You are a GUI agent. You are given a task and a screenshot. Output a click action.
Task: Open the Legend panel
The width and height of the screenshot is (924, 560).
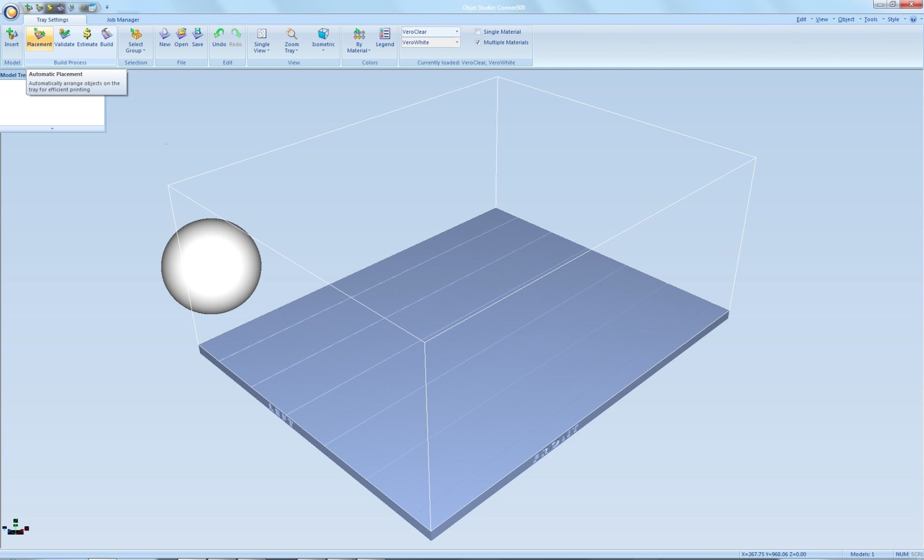385,36
